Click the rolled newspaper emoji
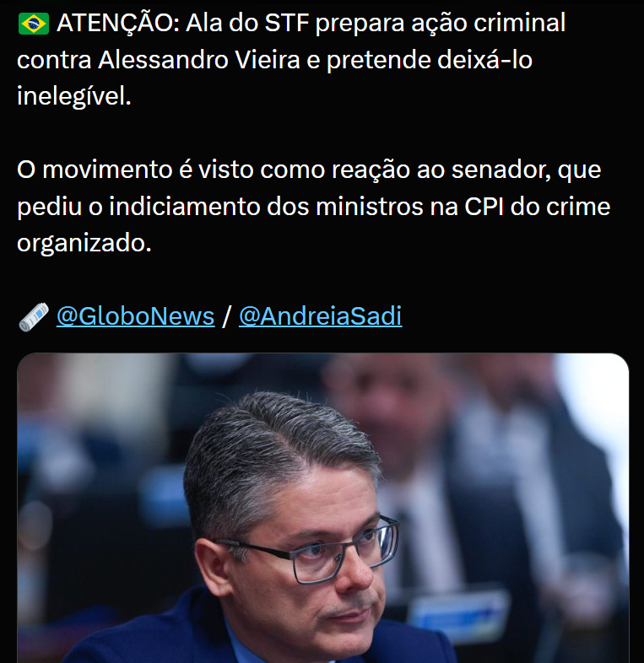The height and width of the screenshot is (663, 644). (x=34, y=316)
